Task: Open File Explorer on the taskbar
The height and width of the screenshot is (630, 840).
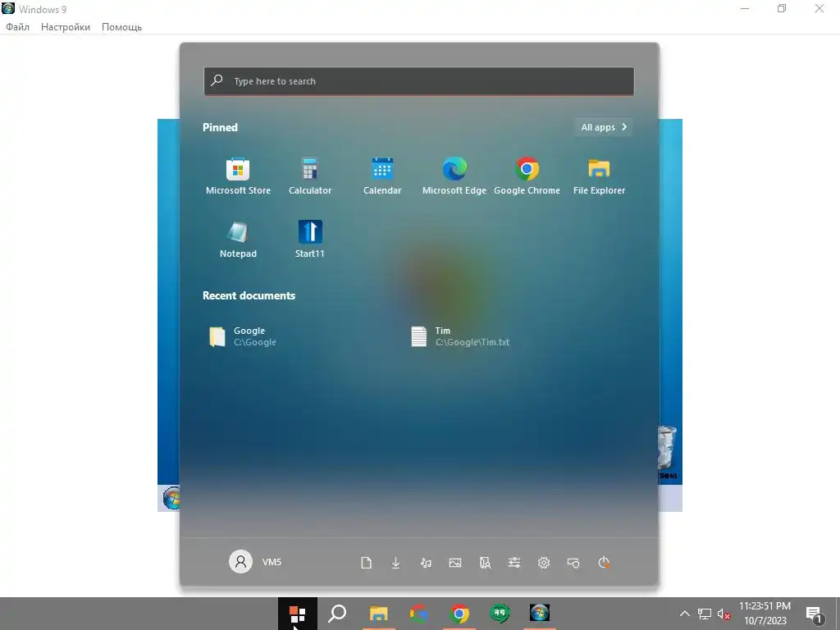Action: (x=379, y=614)
